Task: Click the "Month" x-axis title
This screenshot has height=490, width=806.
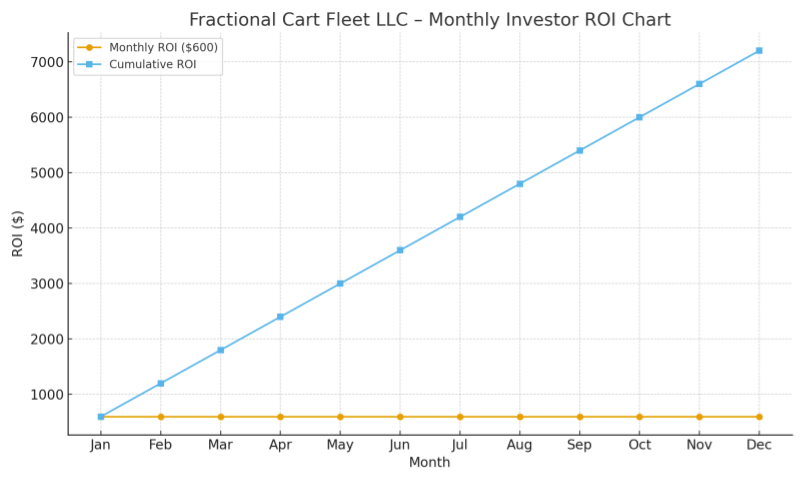Action: (429, 463)
